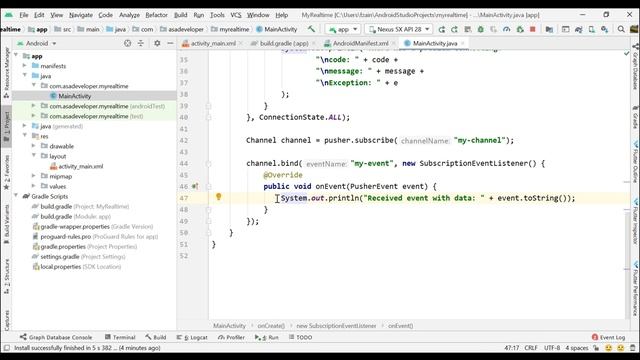The image size is (640, 360).
Task: Click the Event Log red notification icon
Action: coord(595,337)
